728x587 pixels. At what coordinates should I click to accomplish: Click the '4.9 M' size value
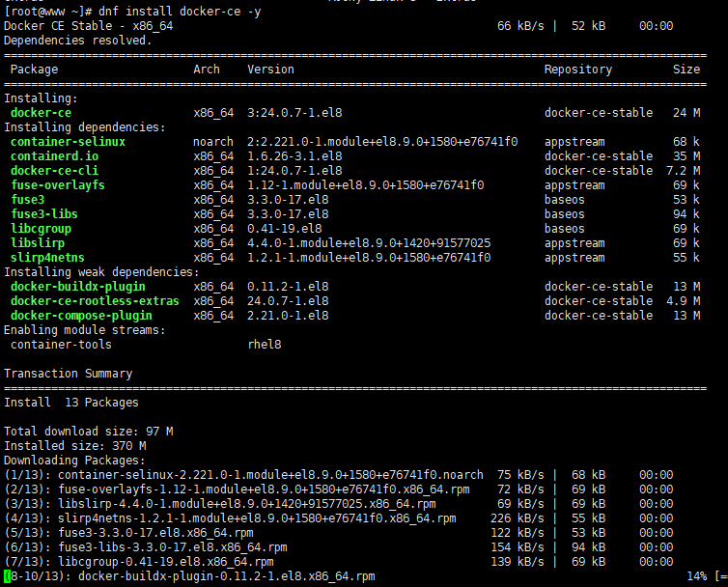point(683,301)
